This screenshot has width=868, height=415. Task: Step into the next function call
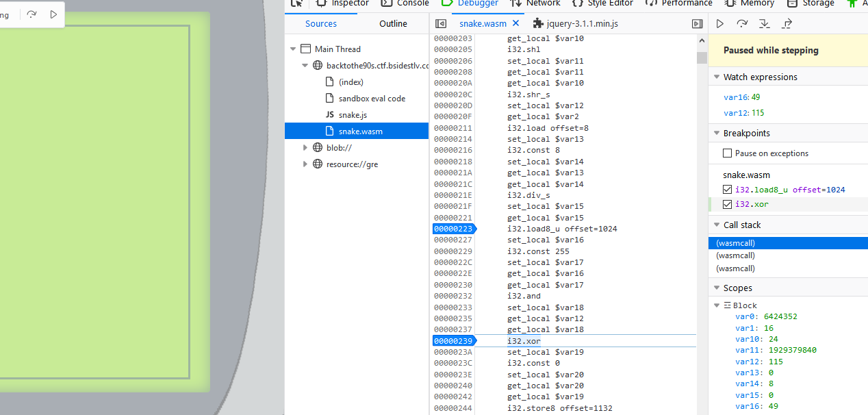point(765,23)
